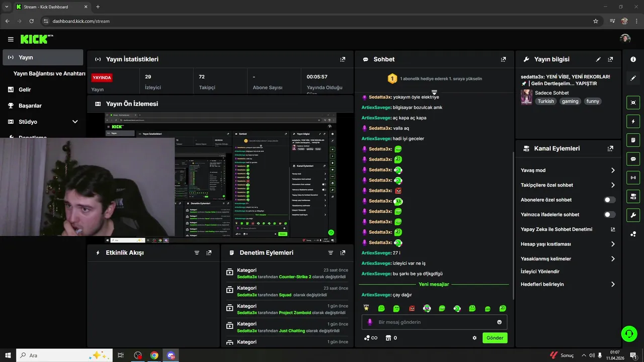
Task: Insert the red angry emote from quick emotes
Action: pos(412,308)
